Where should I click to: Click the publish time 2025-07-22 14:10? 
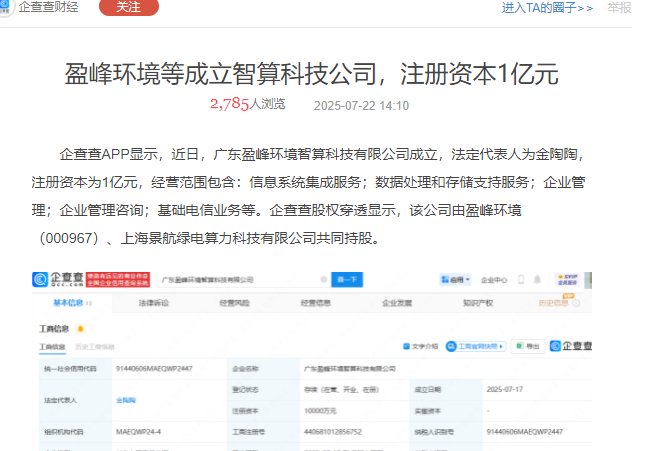point(361,106)
